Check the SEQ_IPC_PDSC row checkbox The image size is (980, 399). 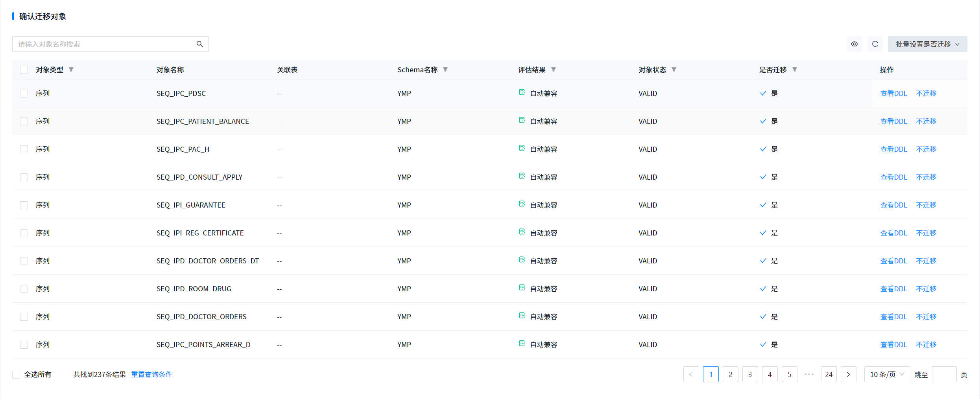click(x=24, y=94)
